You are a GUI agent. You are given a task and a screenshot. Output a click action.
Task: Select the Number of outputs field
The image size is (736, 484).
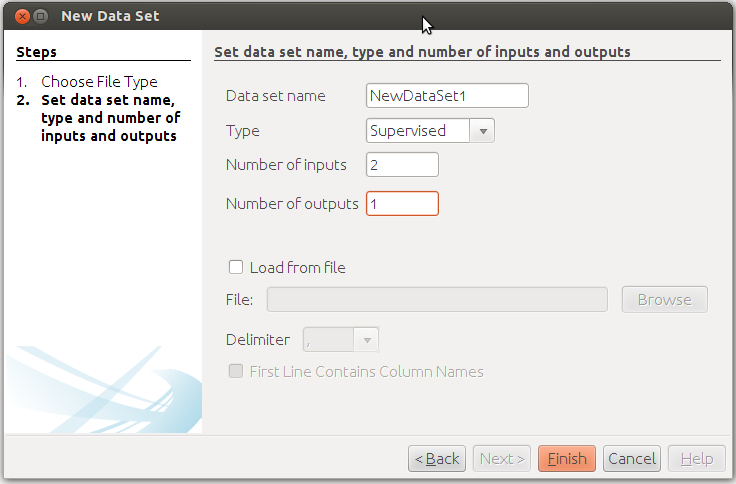coord(402,203)
